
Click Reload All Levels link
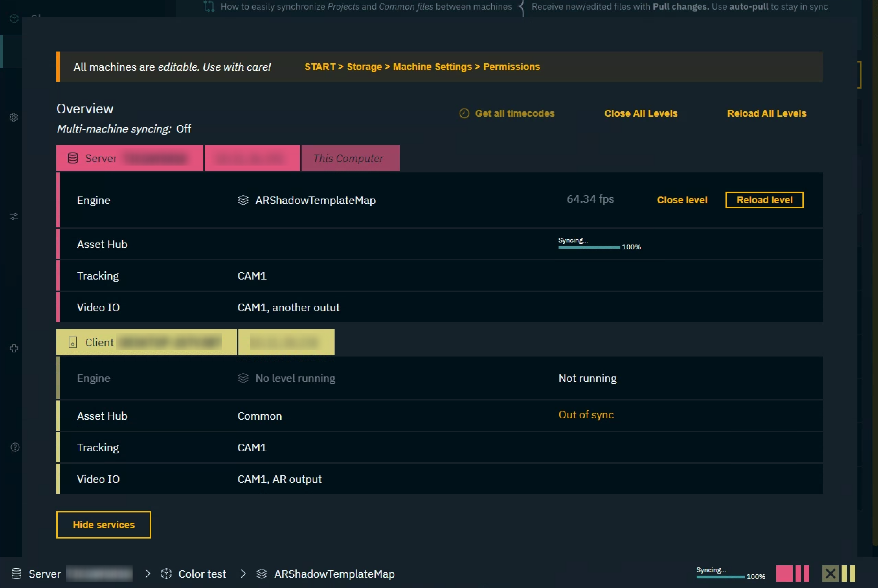766,114
